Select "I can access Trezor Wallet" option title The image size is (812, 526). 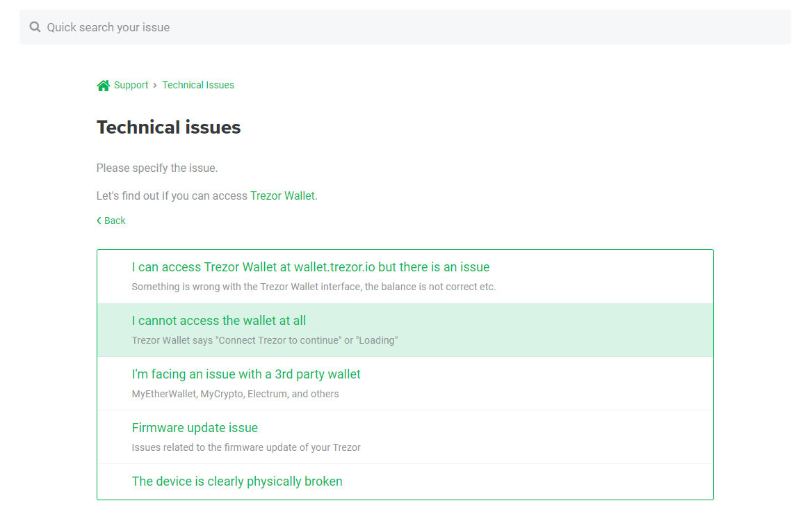311,267
